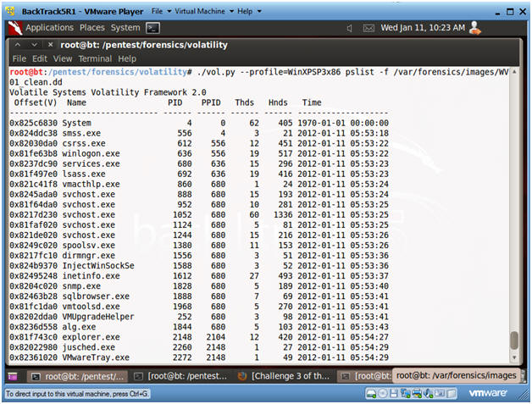Click the InjectWinSockSe process name
The height and width of the screenshot is (404, 532).
pyautogui.click(x=98, y=265)
